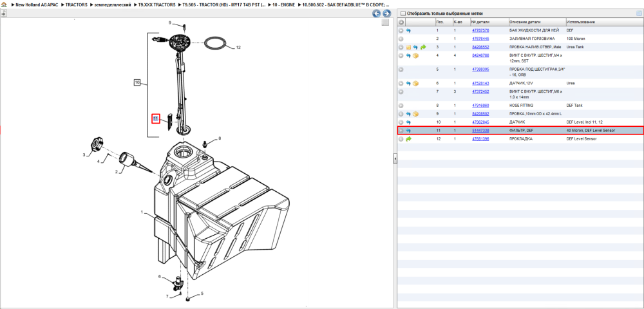Open 10.500.502 БАК DEF/ADBLUE breadcrumb

[346, 5]
